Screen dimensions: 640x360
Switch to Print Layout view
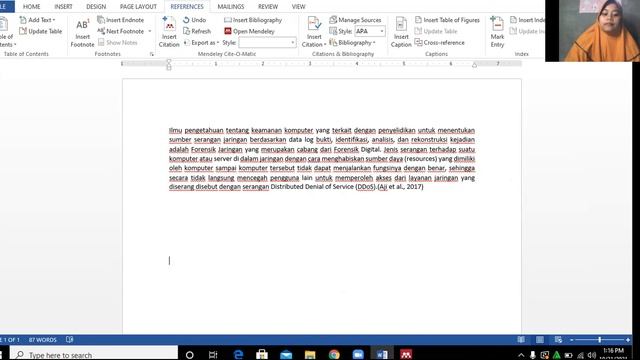pyautogui.click(x=540, y=340)
